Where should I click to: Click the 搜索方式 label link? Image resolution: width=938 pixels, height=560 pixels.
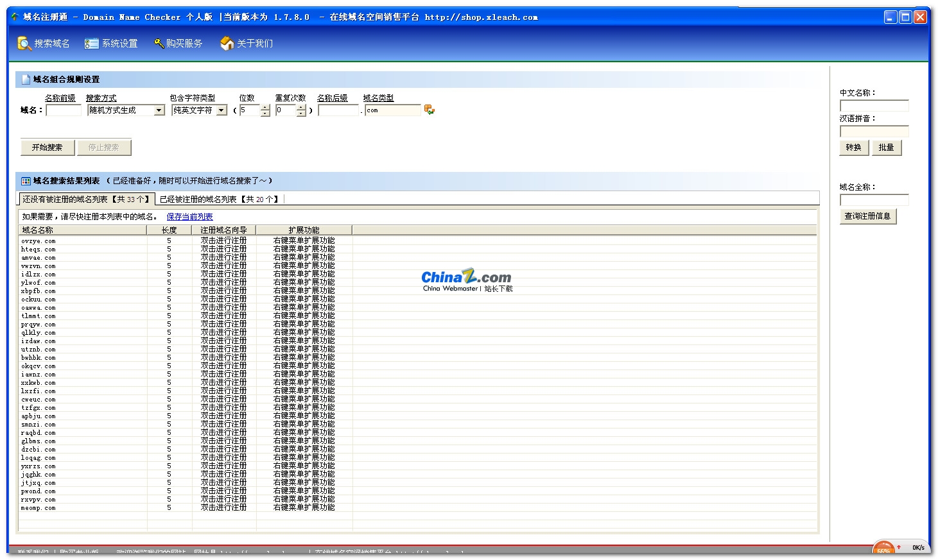point(101,98)
